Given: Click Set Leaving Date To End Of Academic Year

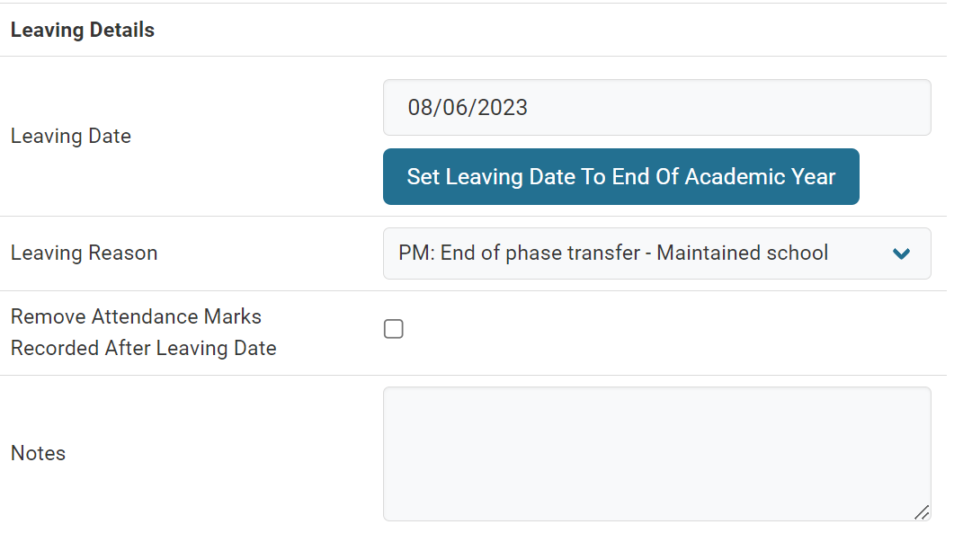Looking at the screenshot, I should [621, 176].
